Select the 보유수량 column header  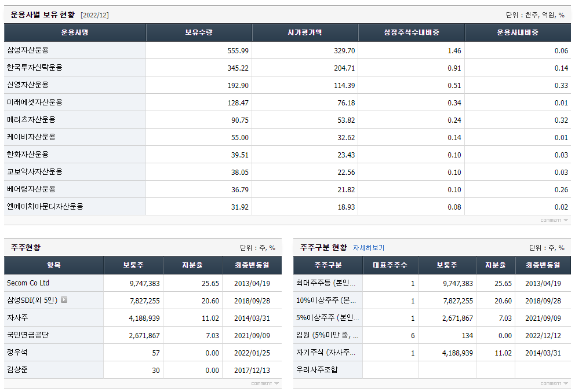[199, 32]
